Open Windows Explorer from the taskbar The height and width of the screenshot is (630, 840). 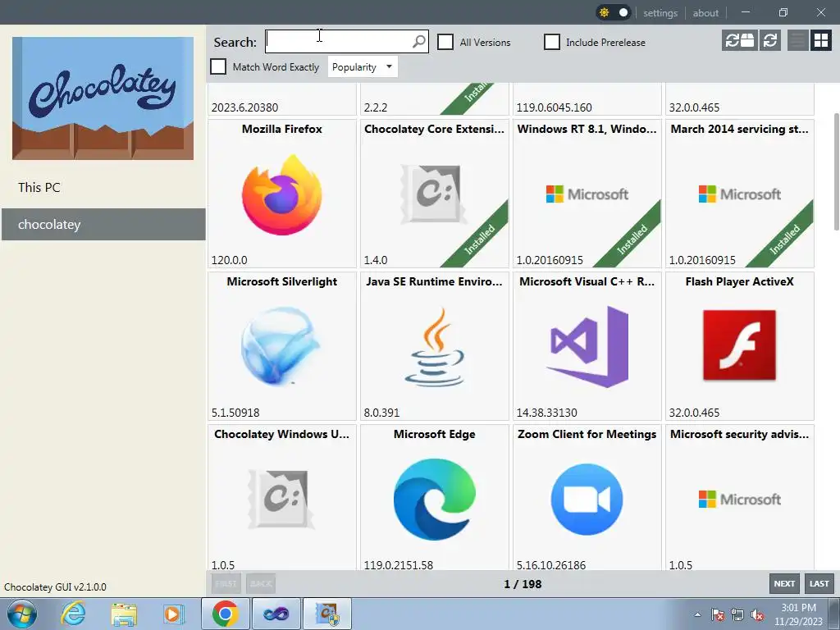(124, 614)
